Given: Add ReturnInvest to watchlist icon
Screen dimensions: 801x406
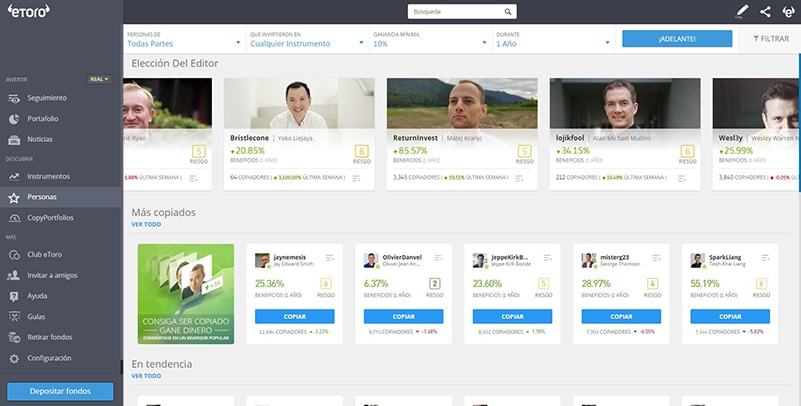Looking at the screenshot, I should 519,178.
